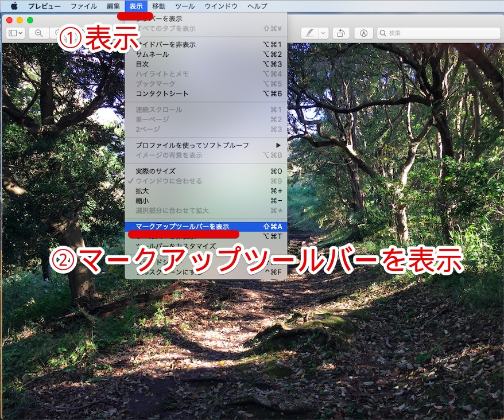Viewport: 504px width, 420px height.
Task: Open the sidebar view mode dropdown
Action: (15, 33)
